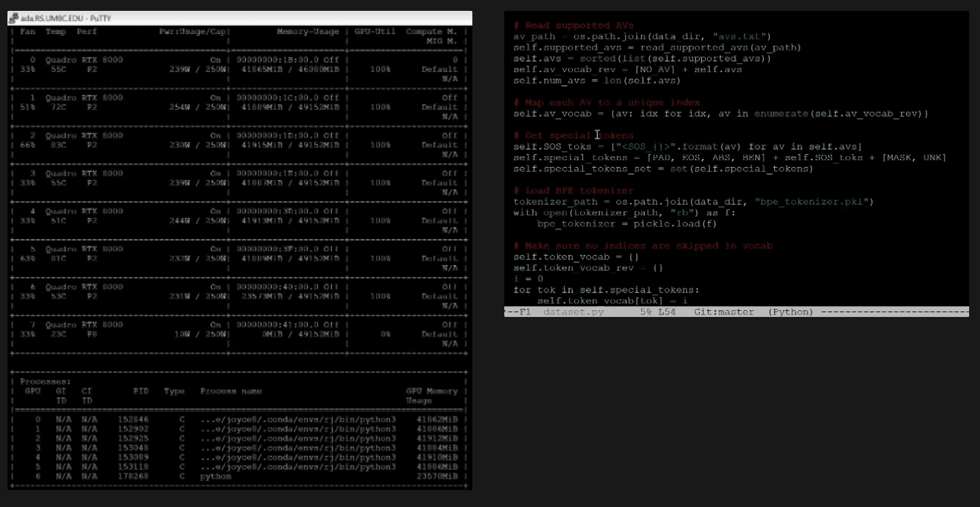Click the '# Make sure no indices are skipped' comment
This screenshot has height=507, width=980.
(643, 246)
